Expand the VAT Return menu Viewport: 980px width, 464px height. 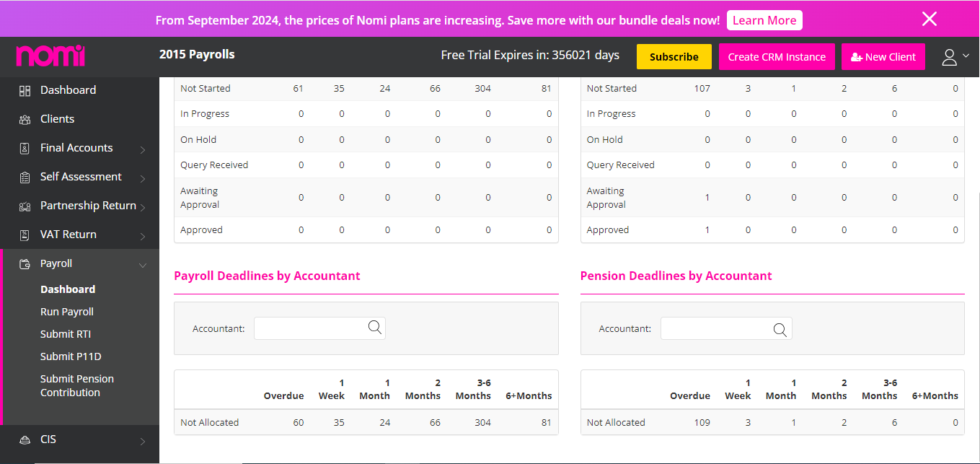143,237
